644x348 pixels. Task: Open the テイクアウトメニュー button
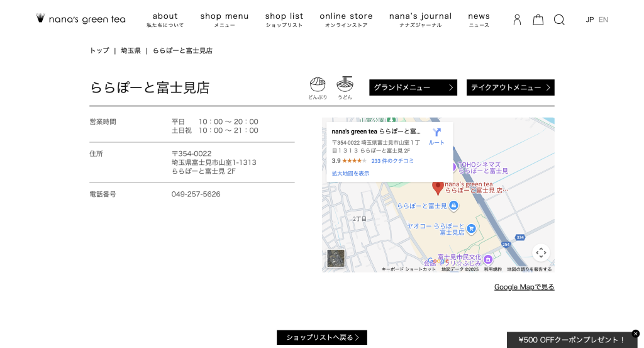[x=511, y=87]
